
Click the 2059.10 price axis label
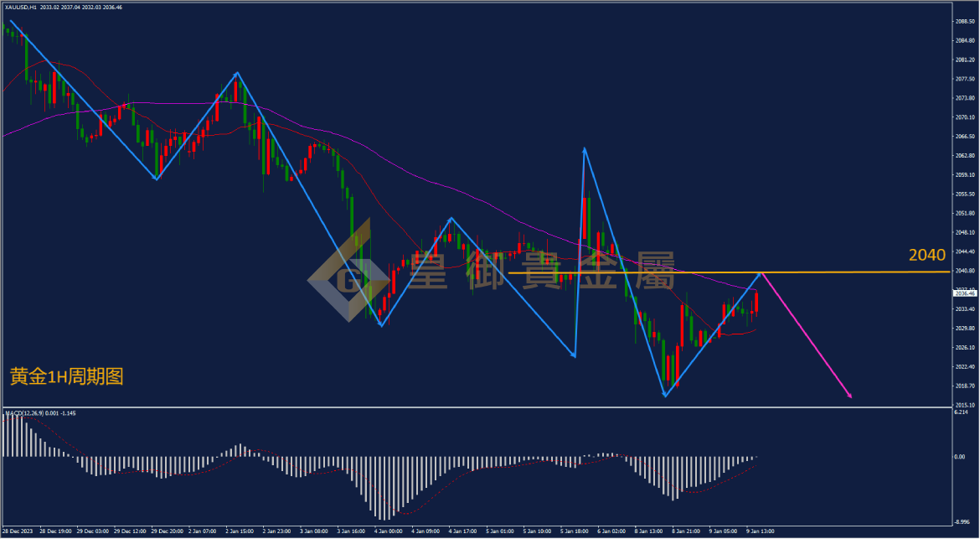point(964,175)
